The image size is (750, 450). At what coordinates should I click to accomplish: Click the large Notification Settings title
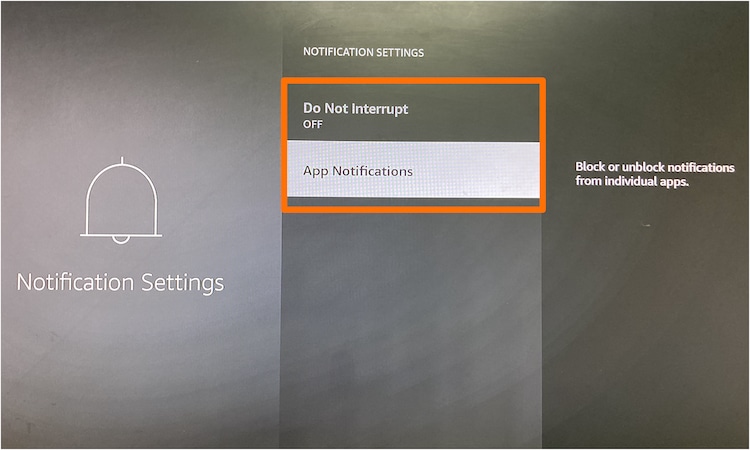click(120, 282)
